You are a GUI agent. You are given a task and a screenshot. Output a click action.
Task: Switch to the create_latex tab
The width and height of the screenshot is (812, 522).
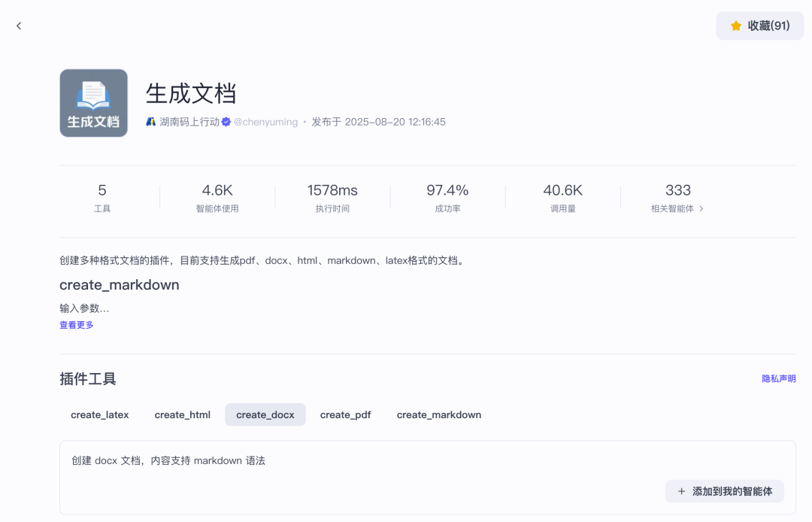[100, 414]
